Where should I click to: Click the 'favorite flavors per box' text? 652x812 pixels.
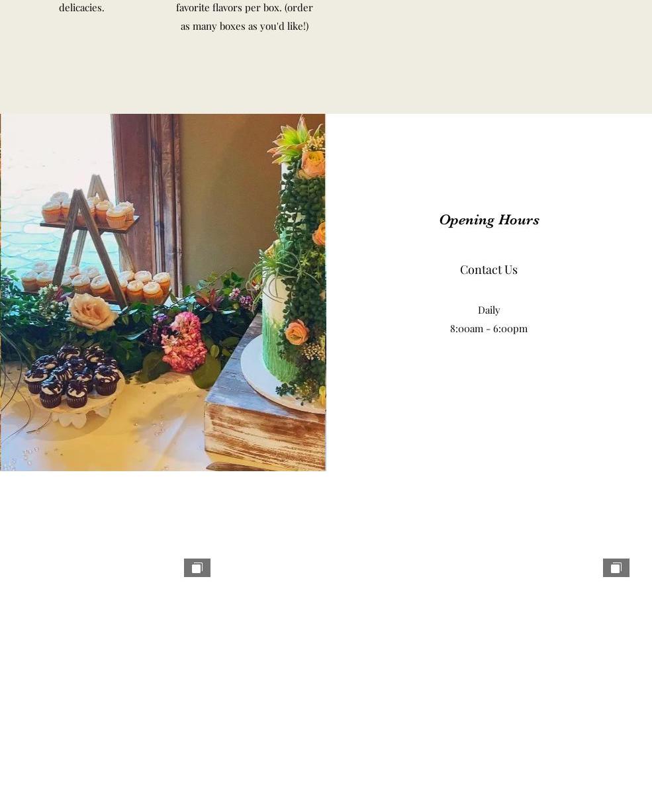244,7
